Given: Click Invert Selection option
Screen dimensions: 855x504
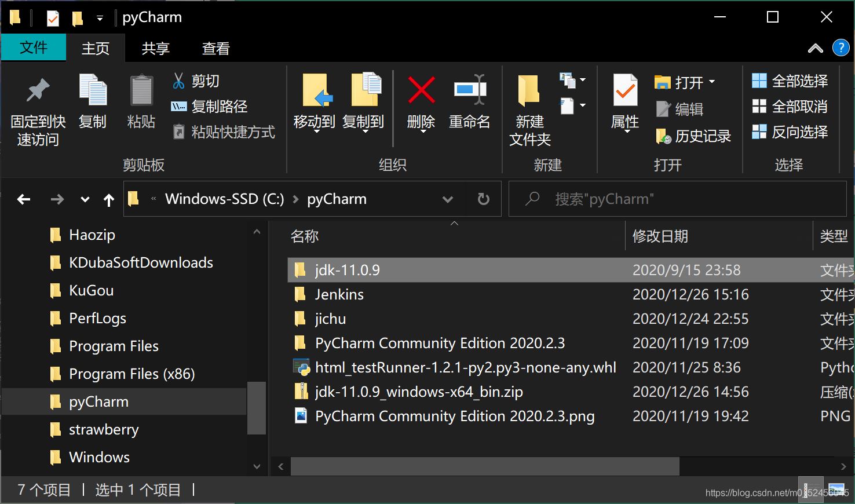Looking at the screenshot, I should [x=790, y=132].
